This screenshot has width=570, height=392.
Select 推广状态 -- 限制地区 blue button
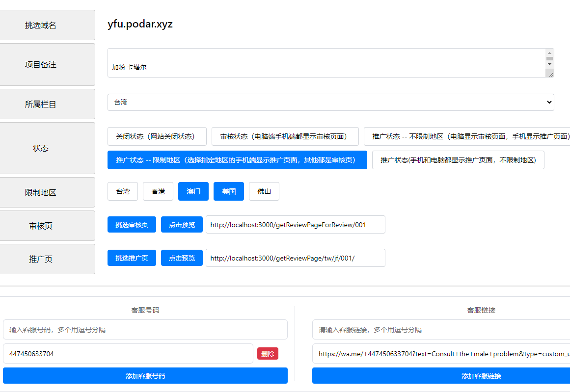(237, 160)
